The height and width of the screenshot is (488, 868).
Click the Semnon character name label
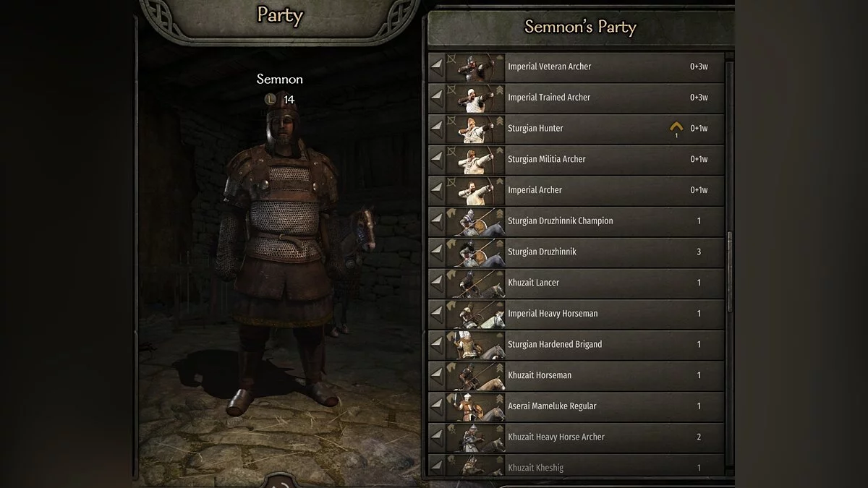(280, 79)
